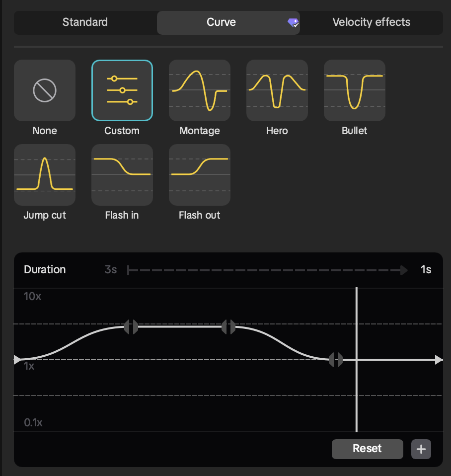Click the 0.1x speed axis label
This screenshot has height=476, width=451.
tap(33, 422)
